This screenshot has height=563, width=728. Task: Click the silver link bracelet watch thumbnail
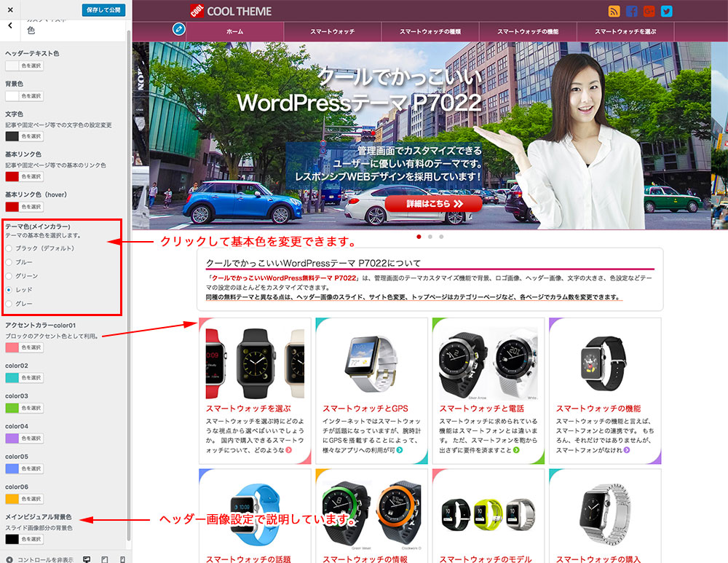[x=606, y=513]
